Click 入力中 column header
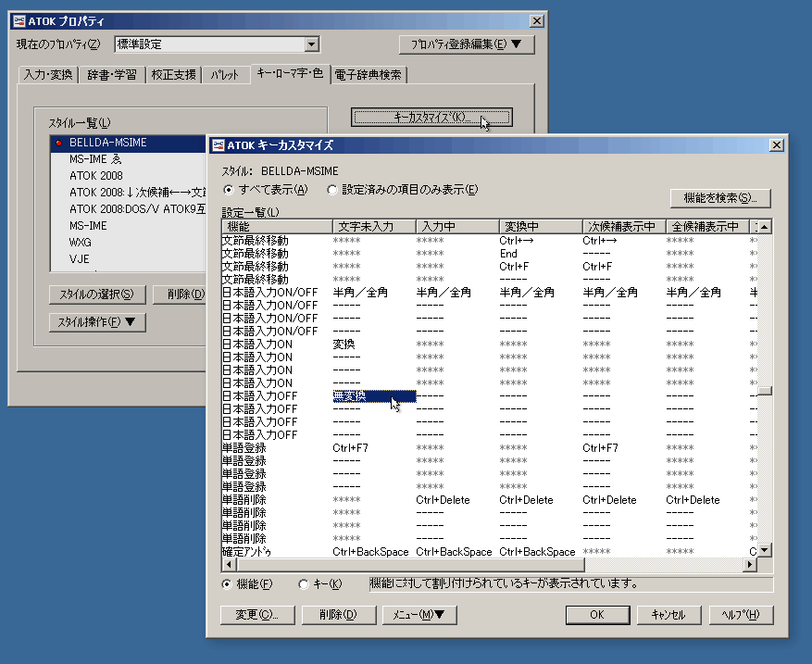The width and height of the screenshot is (812, 664). [457, 227]
